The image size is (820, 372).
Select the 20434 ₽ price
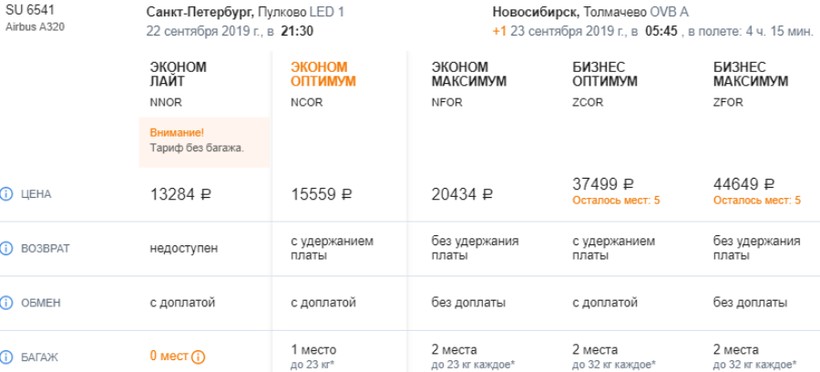pos(462,195)
